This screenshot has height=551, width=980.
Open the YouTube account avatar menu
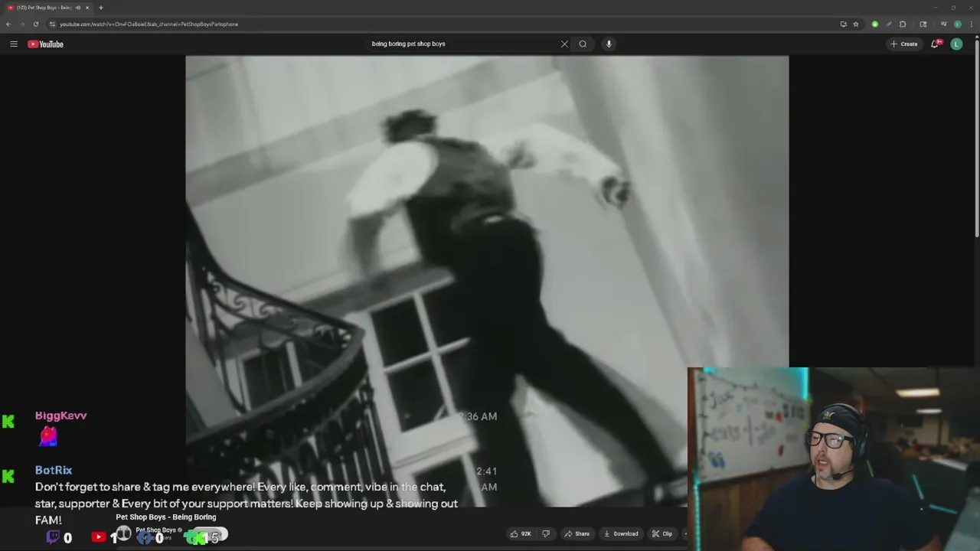point(956,44)
